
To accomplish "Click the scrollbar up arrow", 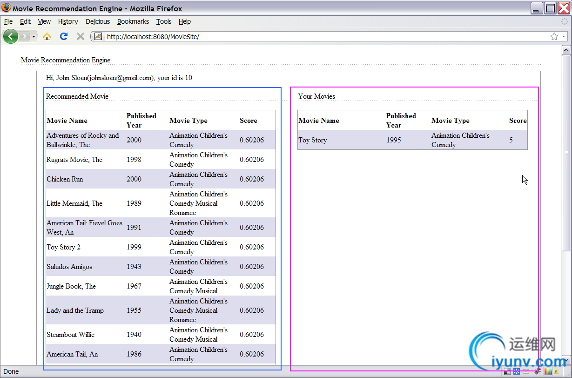I will click(566, 50).
